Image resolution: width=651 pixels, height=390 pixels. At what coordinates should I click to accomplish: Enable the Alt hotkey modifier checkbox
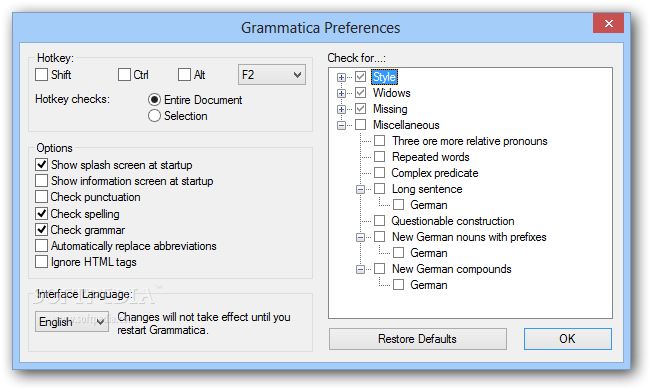pos(184,75)
